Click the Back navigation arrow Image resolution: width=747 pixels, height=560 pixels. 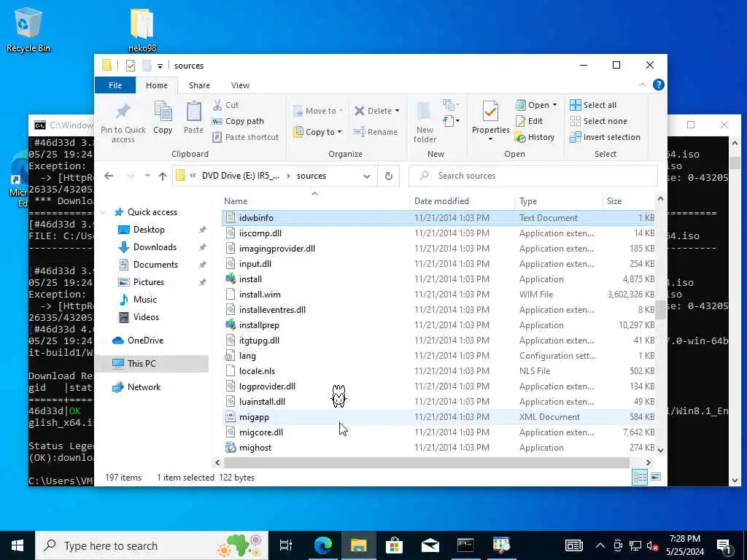pyautogui.click(x=109, y=176)
